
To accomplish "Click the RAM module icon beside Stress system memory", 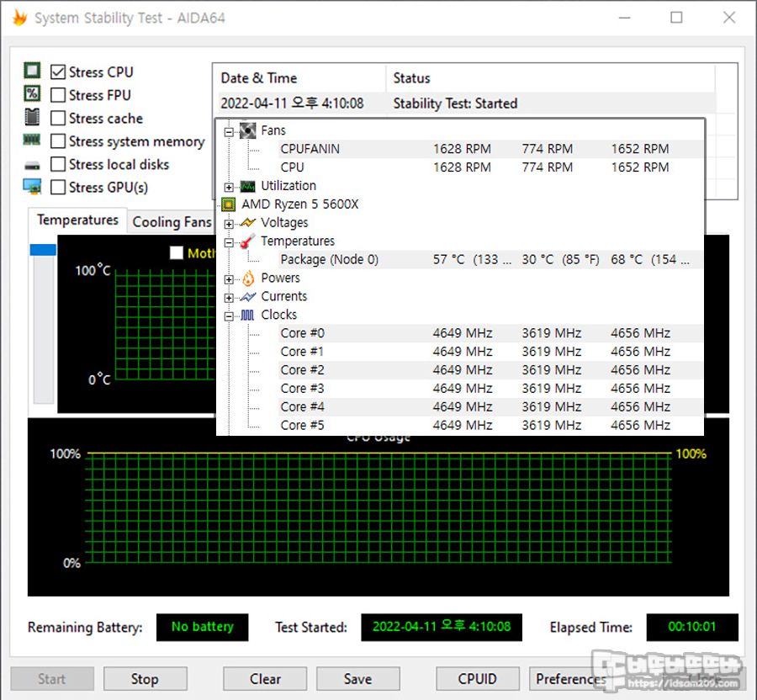I will (32, 140).
